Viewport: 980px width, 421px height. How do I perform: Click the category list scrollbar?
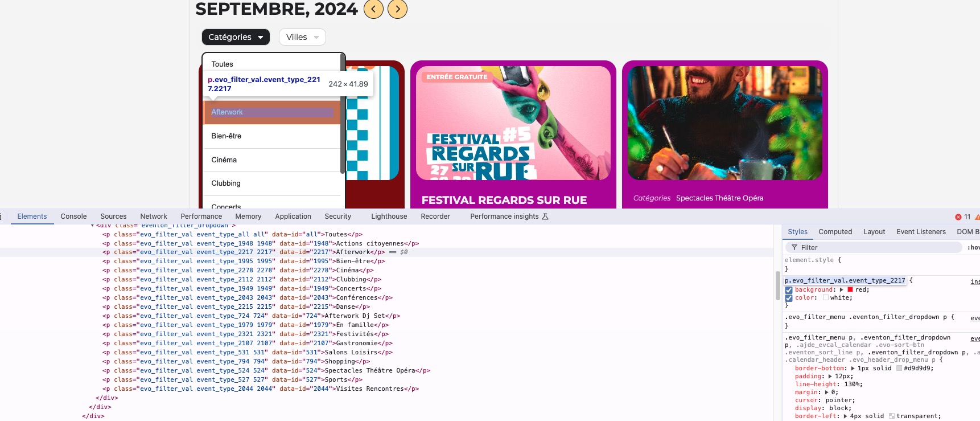pos(343,114)
